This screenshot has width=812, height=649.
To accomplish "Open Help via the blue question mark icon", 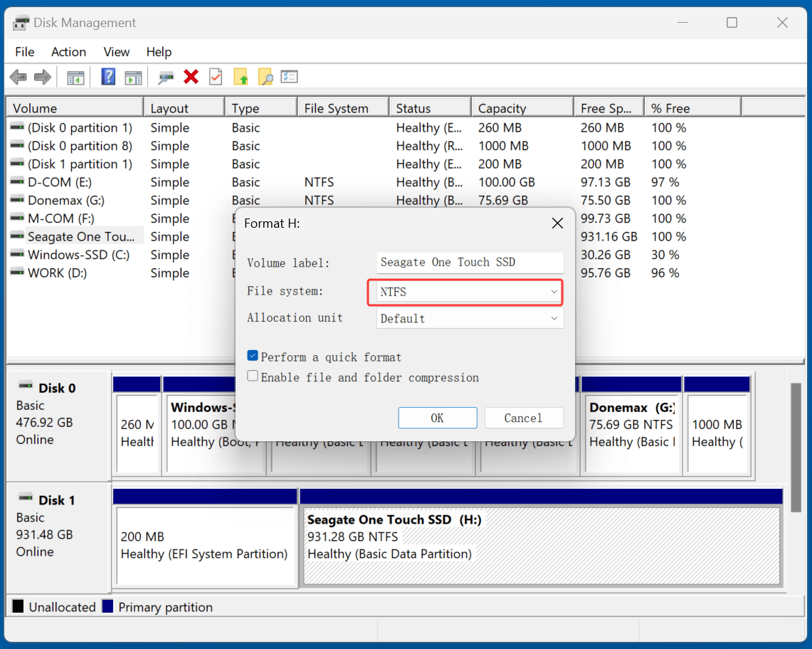I will (x=108, y=77).
